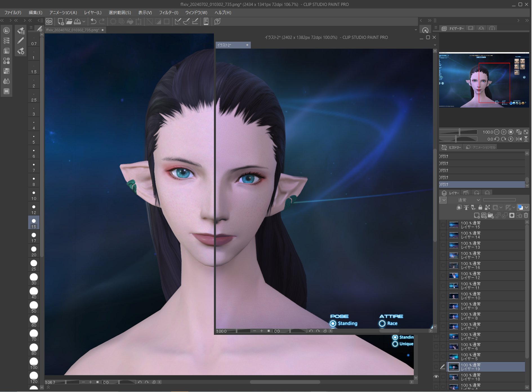The height and width of the screenshot is (392, 532).
Task: Adjust the Navigator rotation slider
Action: point(459,139)
